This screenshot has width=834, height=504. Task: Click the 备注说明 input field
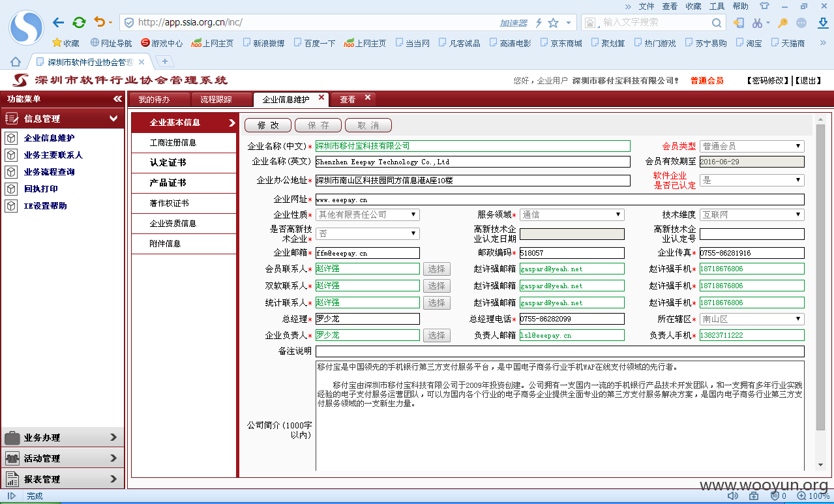[x=560, y=351]
